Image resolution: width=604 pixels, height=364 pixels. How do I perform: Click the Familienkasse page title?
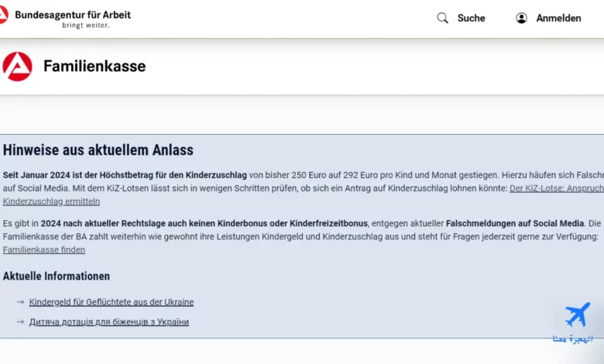94,67
